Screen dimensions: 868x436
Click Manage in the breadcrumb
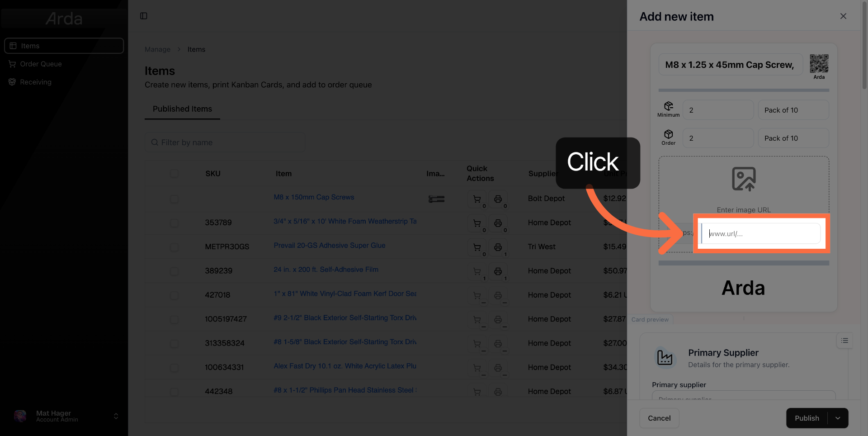157,49
